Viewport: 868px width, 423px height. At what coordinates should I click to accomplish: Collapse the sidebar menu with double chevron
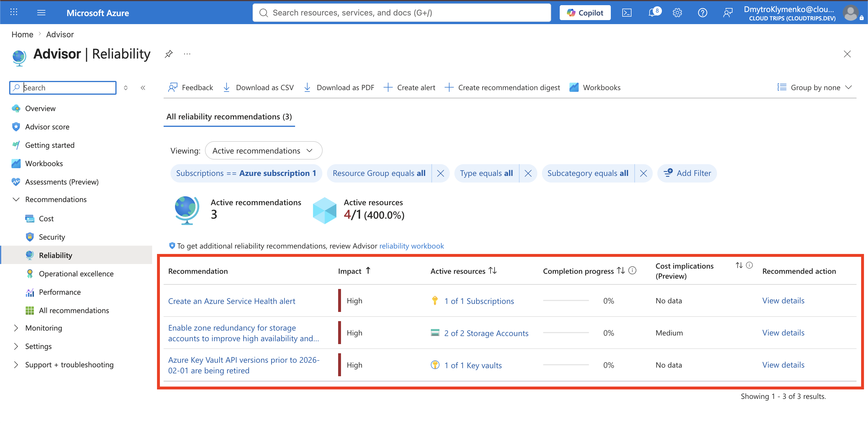tap(143, 88)
